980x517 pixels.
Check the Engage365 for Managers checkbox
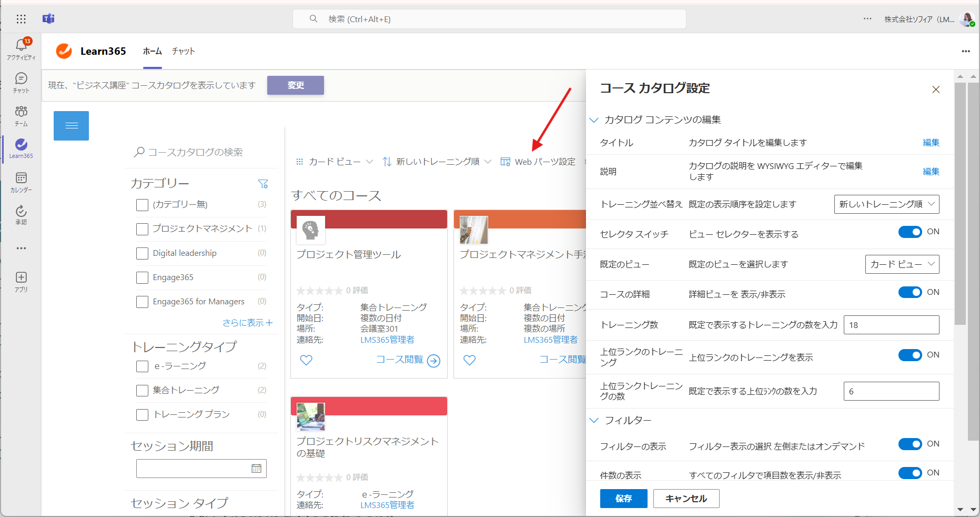(x=142, y=302)
